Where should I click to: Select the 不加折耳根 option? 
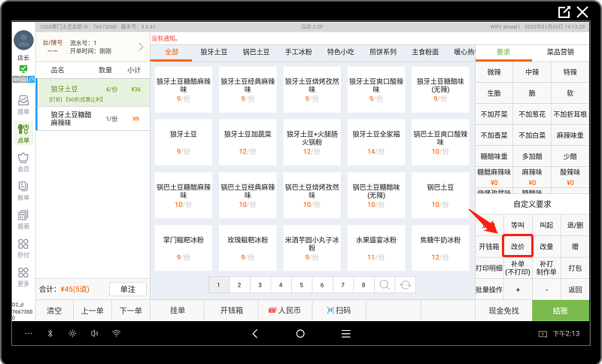pyautogui.click(x=570, y=114)
